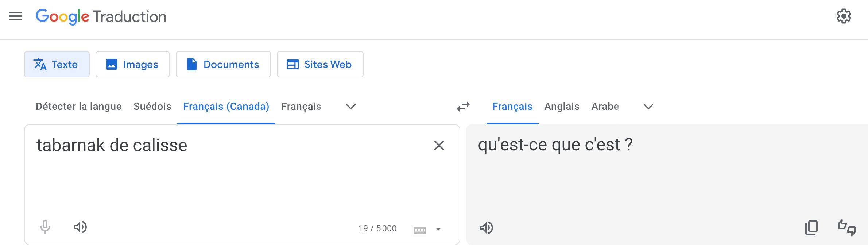
Task: Choose Anglais as target language
Action: click(562, 107)
